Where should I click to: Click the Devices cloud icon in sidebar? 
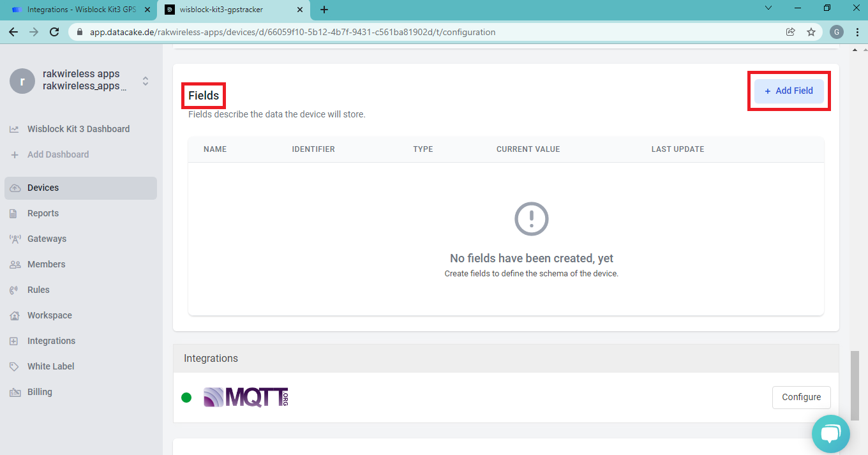pos(15,188)
